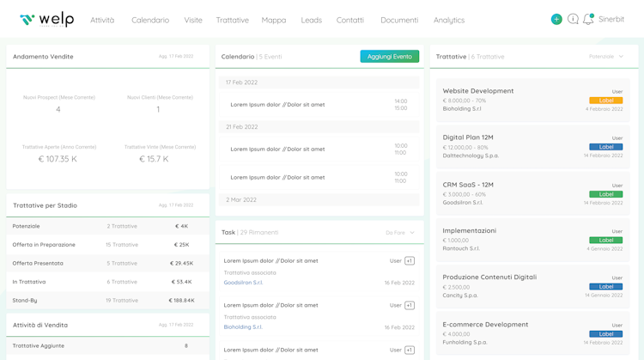Click the € 107.35 K value
The image size is (644, 360).
click(x=58, y=159)
